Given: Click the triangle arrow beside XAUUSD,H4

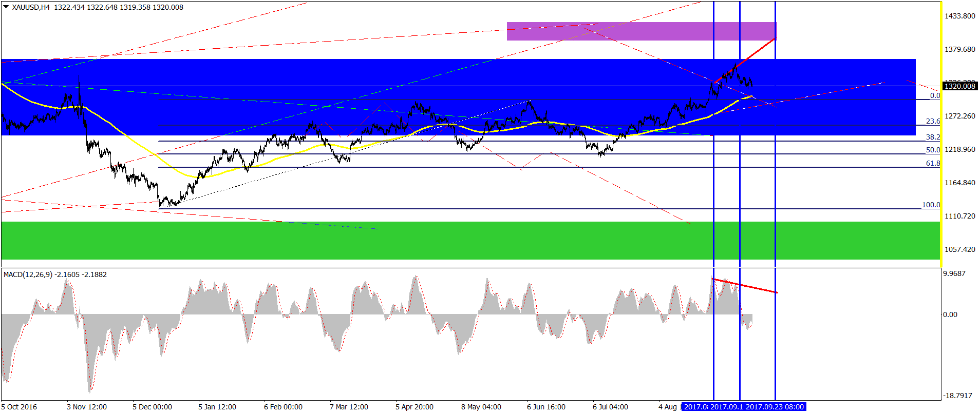Looking at the screenshot, I should coord(6,7).
